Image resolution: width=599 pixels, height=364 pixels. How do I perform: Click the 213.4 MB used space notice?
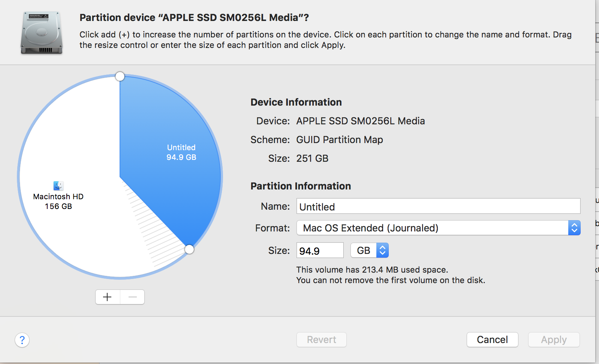tap(372, 270)
